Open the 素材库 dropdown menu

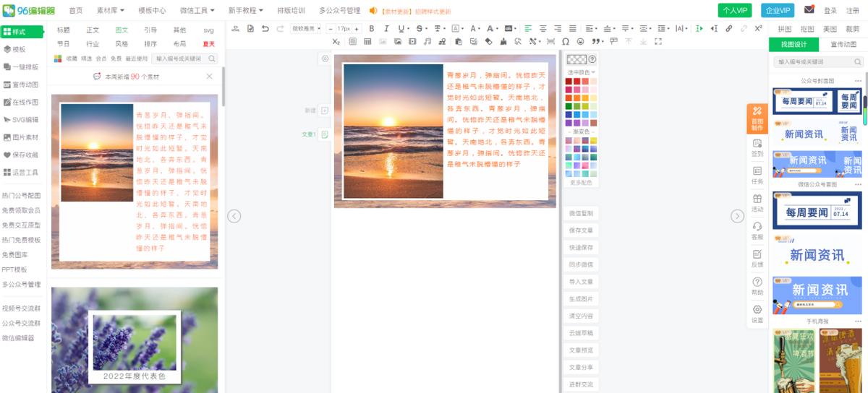pos(111,11)
